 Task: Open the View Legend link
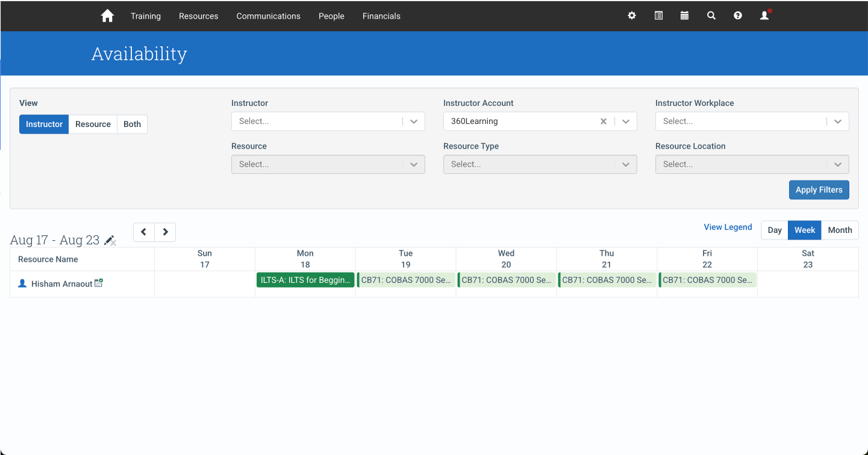(x=728, y=227)
